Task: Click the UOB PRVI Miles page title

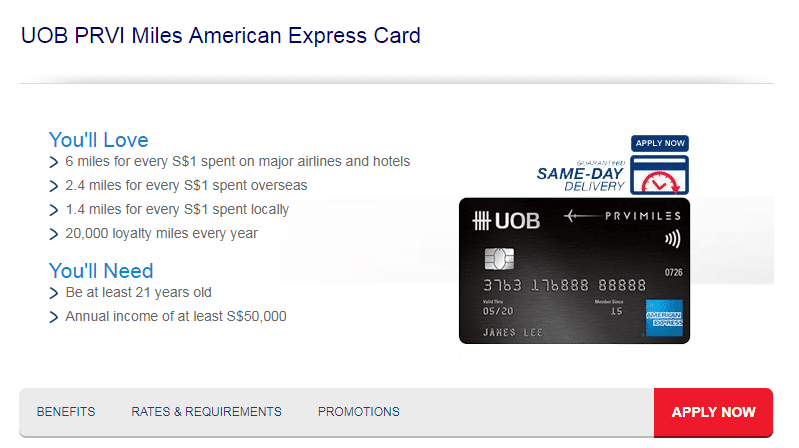Action: (x=220, y=36)
